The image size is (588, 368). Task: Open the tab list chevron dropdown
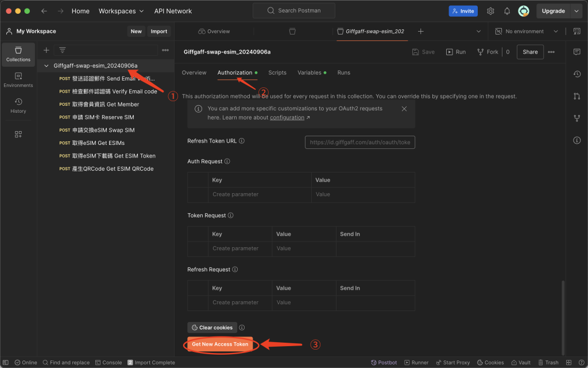click(478, 32)
